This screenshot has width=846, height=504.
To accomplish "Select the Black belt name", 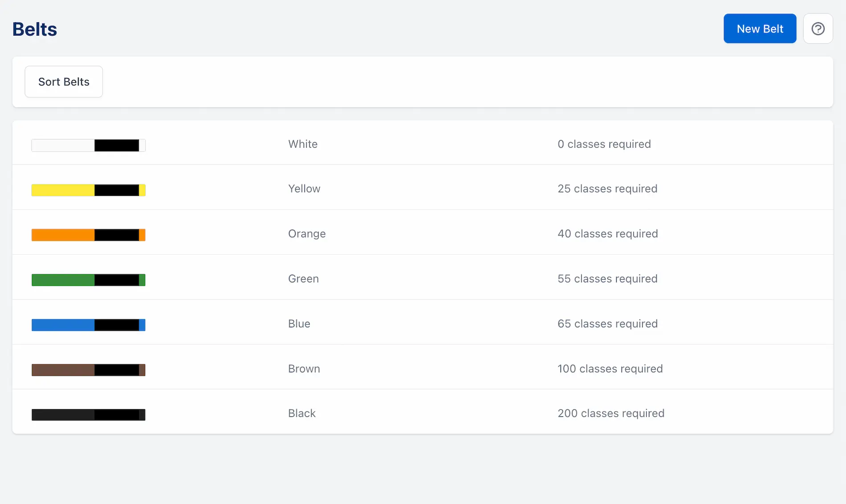I will click(302, 413).
